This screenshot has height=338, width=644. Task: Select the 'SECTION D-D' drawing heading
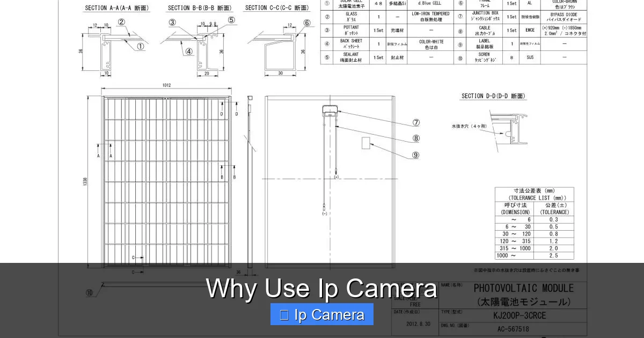494,96
